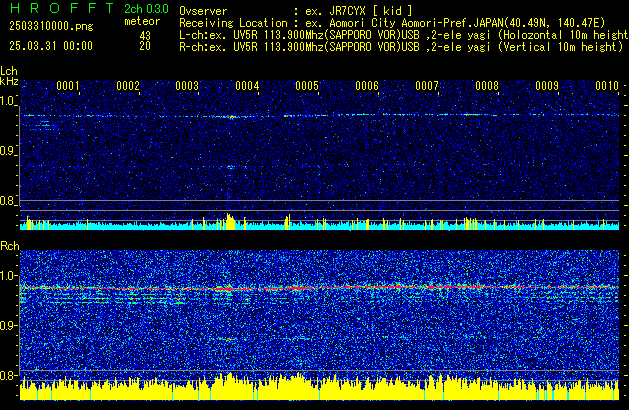Click the 'Ovserver : ex. JR7CYX [ kid ]' line
Image resolution: width=629 pixels, height=410 pixels.
[296, 11]
